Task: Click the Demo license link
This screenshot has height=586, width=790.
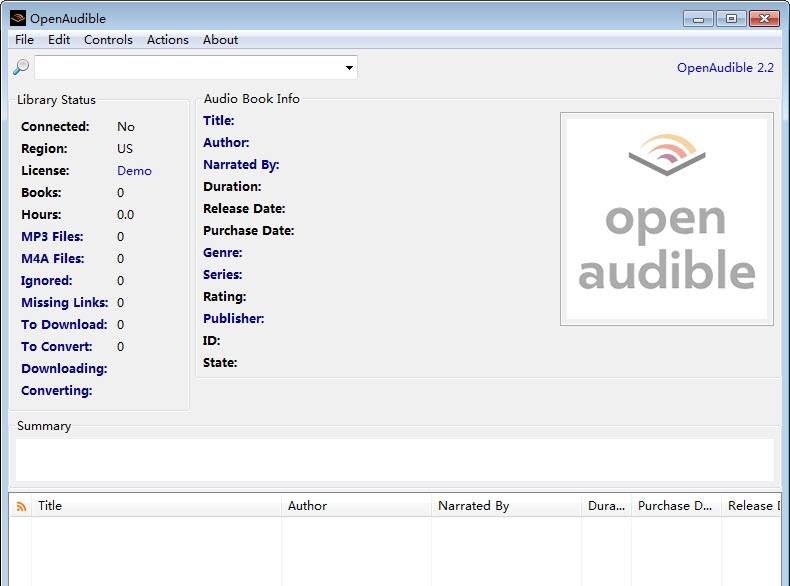Action: coord(134,171)
